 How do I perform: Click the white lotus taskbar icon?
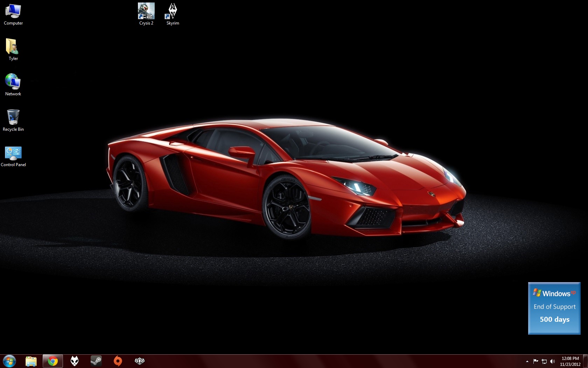[x=140, y=361]
